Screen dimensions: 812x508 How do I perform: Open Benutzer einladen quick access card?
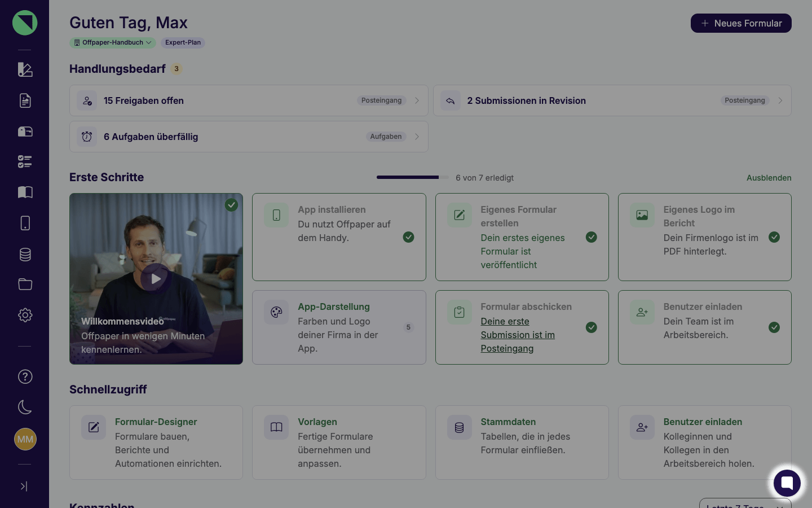[x=705, y=443]
